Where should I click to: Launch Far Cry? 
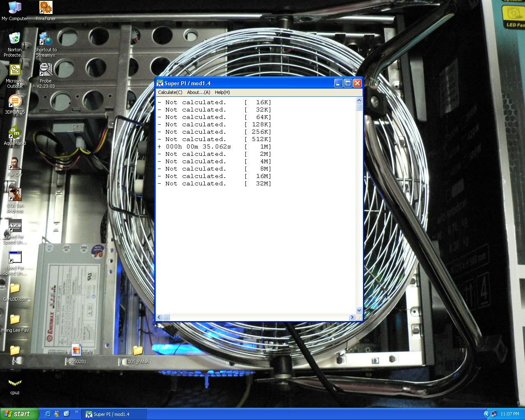(x=15, y=164)
